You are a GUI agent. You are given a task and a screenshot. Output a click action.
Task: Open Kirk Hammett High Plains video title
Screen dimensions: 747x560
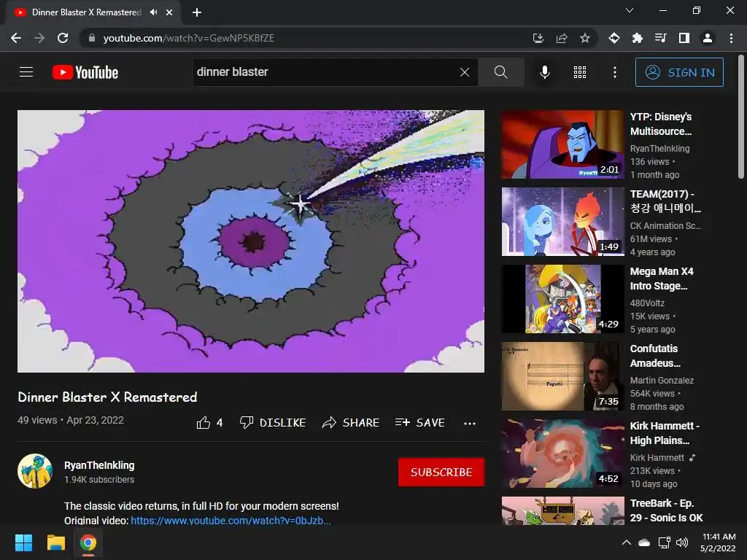click(665, 433)
